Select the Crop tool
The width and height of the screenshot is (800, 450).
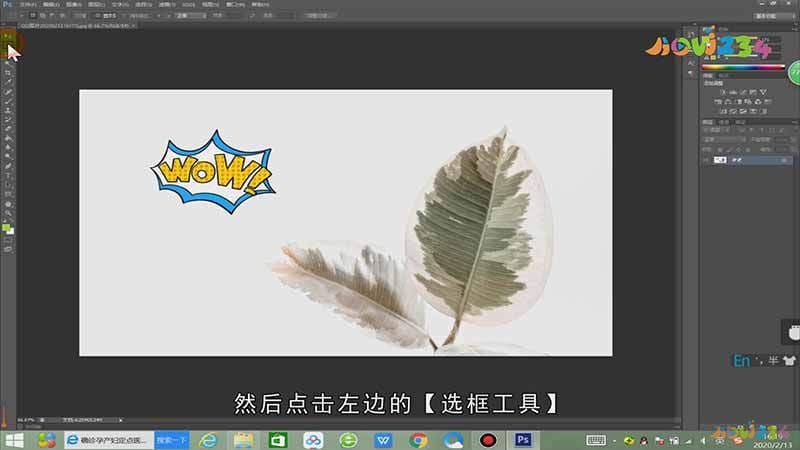click(x=8, y=73)
